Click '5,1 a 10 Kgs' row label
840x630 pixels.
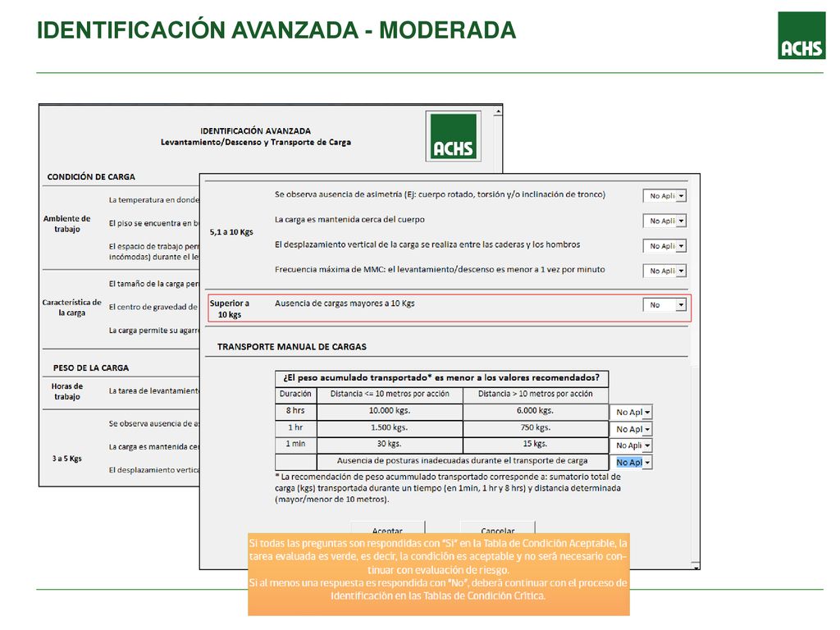pos(231,232)
